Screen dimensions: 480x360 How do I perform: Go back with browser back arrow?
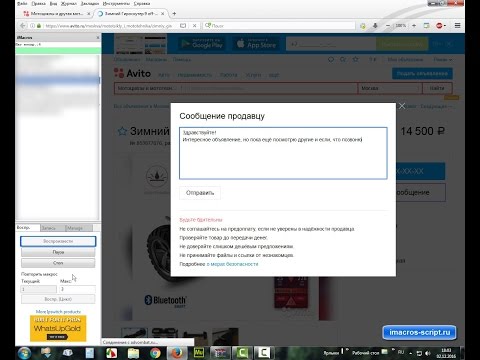tap(23, 26)
